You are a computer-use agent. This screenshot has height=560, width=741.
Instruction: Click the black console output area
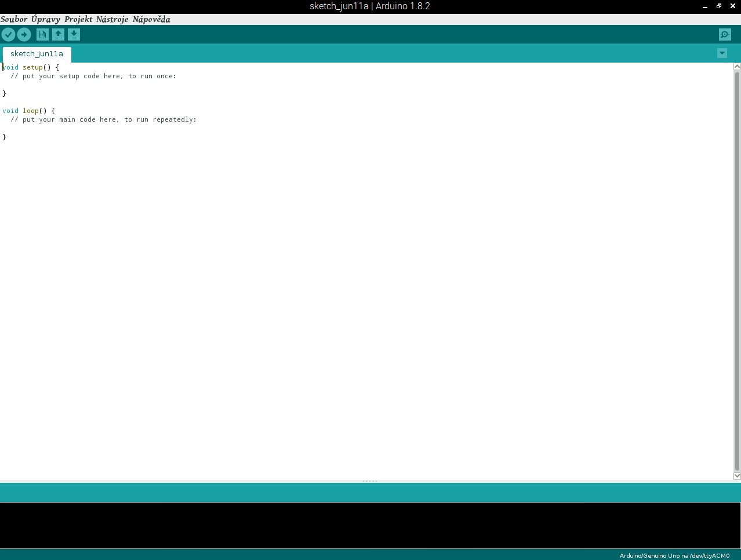point(370,525)
